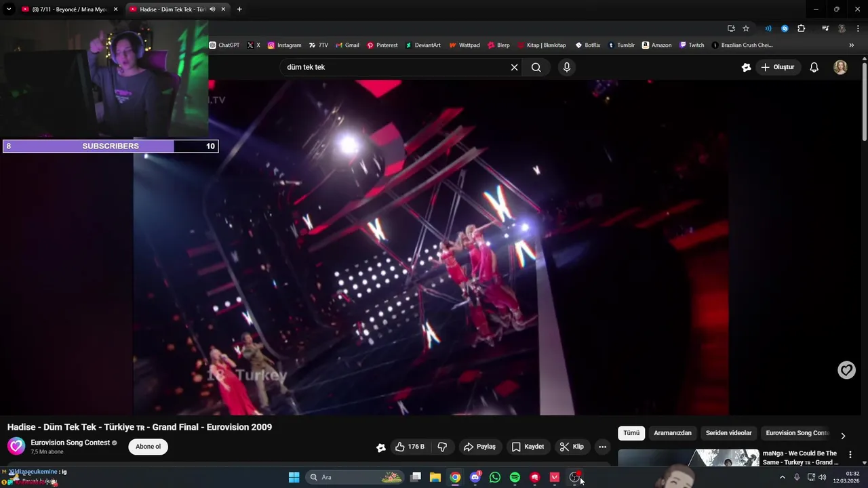The height and width of the screenshot is (488, 868).
Task: Select the Tümü filter chip
Action: point(631,433)
